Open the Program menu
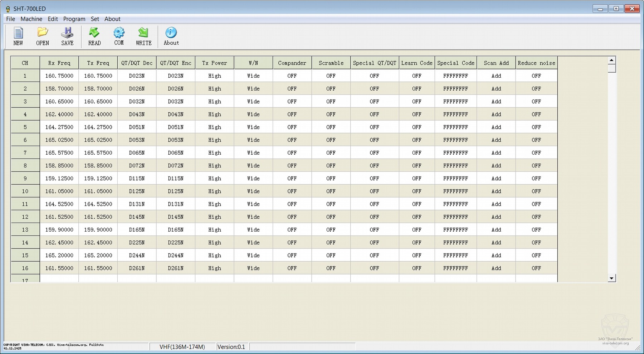The width and height of the screenshot is (644, 354). pyautogui.click(x=74, y=19)
